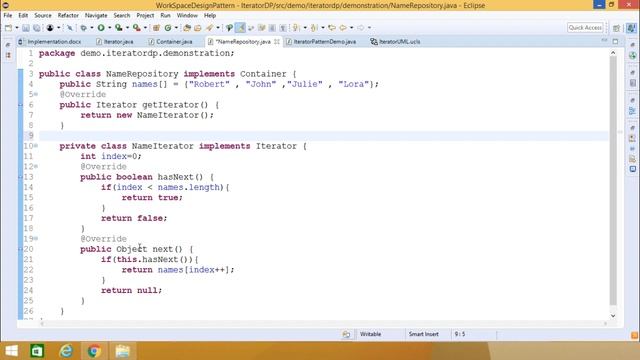Open the Source menu
This screenshot has width=640, height=360.
point(43,16)
